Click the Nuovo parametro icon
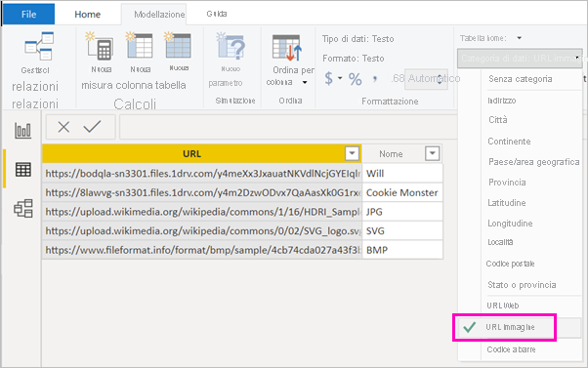588x368 pixels. click(x=231, y=46)
